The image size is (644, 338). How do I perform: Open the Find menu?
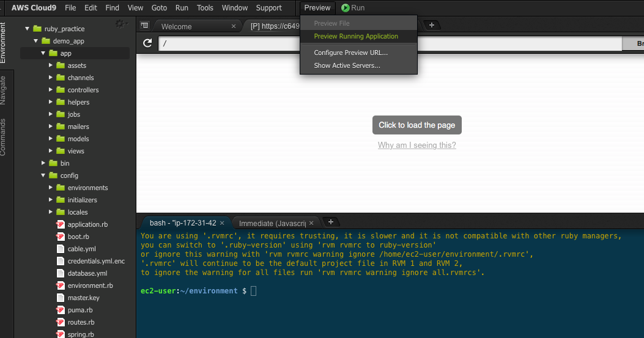[112, 8]
